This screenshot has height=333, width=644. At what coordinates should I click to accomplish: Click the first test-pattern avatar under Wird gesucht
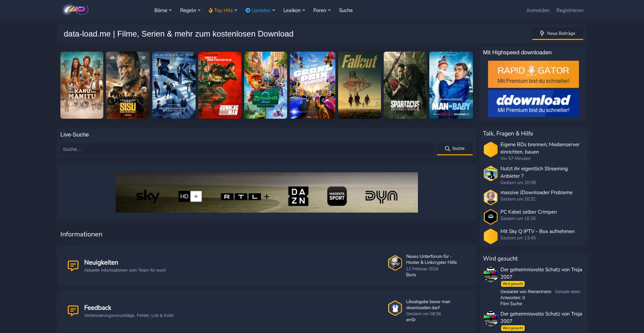coord(491,275)
